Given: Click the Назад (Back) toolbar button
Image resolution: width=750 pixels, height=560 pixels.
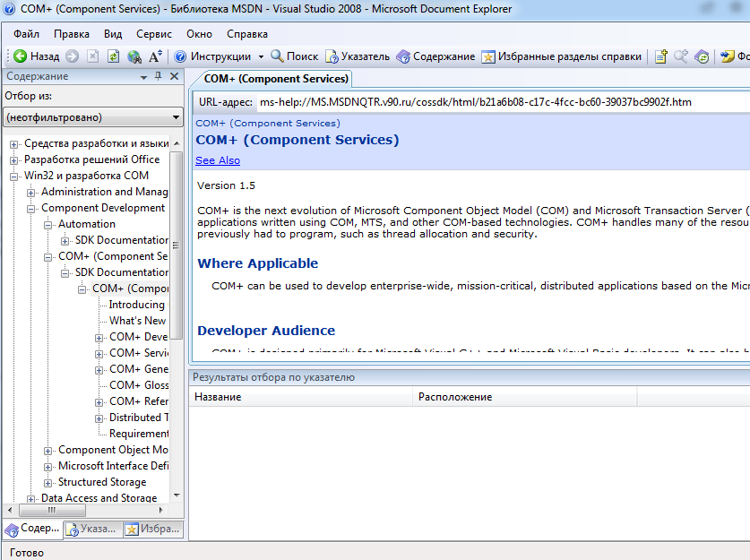Looking at the screenshot, I should [x=37, y=56].
